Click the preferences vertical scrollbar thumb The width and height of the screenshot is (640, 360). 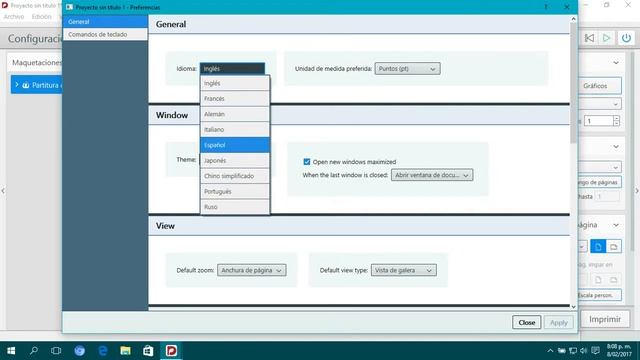[573, 83]
